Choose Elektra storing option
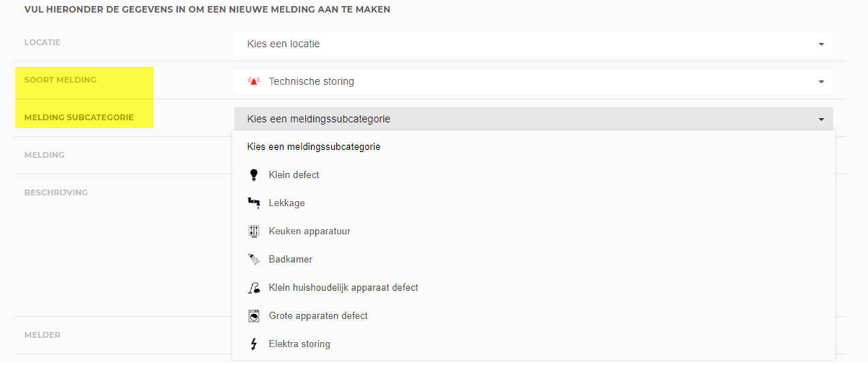868x365 pixels. [299, 344]
